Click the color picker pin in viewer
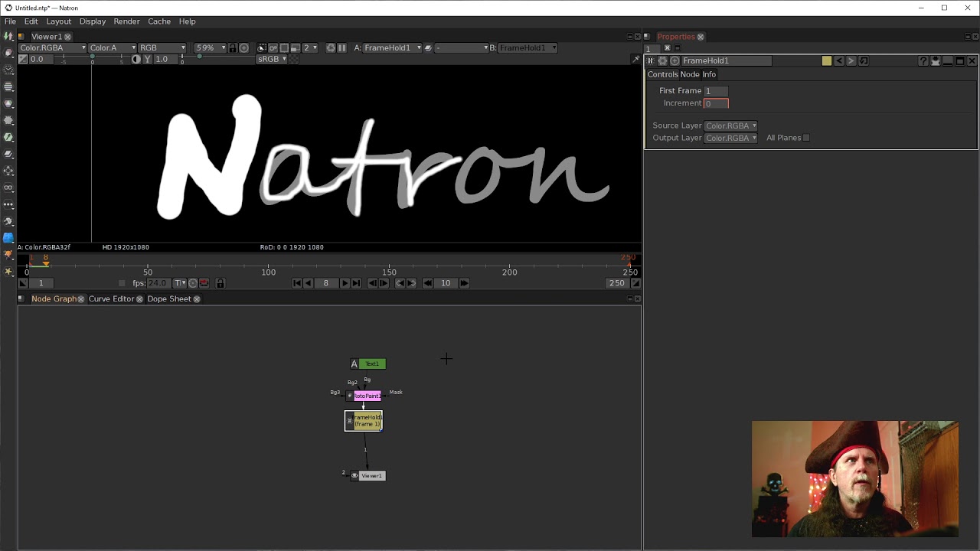This screenshot has height=551, width=980. (x=635, y=59)
